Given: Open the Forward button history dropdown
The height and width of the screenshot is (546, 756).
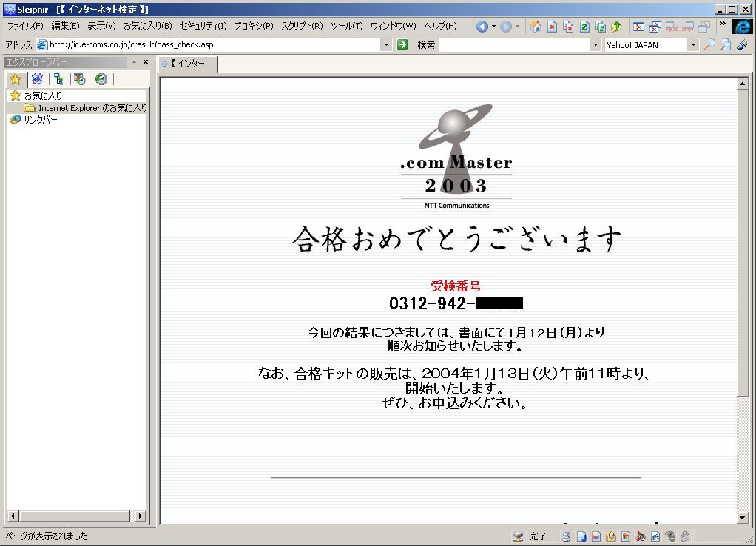Looking at the screenshot, I should [517, 27].
